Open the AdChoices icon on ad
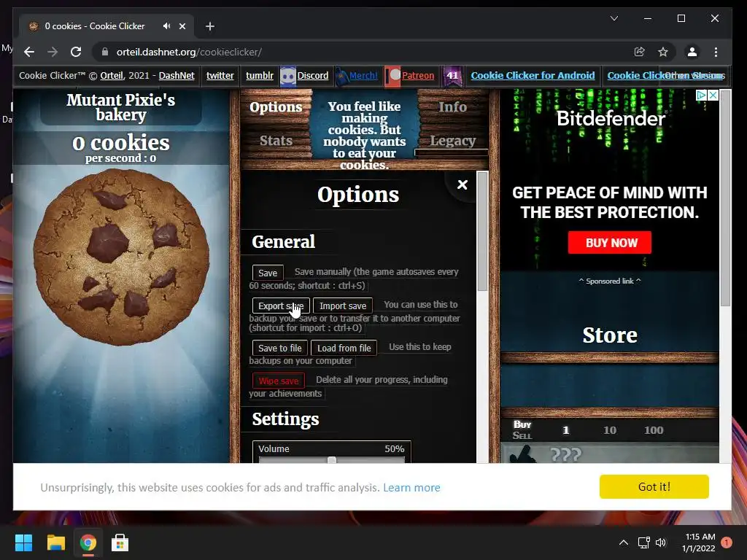Viewport: 747px width, 560px height. pyautogui.click(x=701, y=95)
